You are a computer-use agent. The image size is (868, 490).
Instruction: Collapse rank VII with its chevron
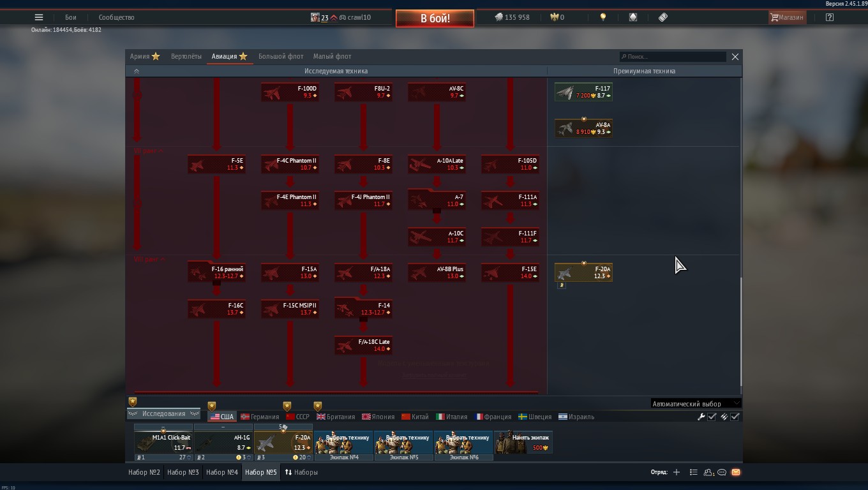[x=161, y=151]
